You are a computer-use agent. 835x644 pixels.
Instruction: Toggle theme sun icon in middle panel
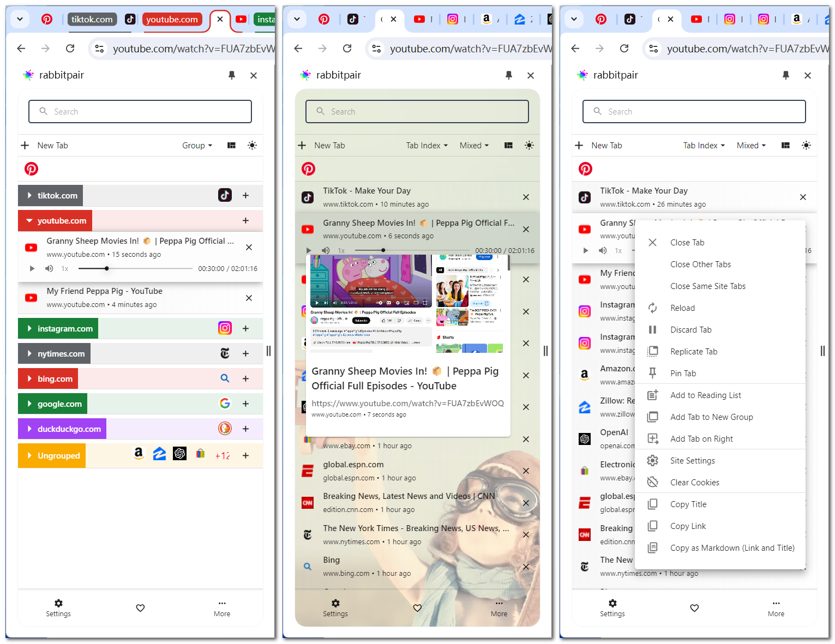pyautogui.click(x=529, y=146)
